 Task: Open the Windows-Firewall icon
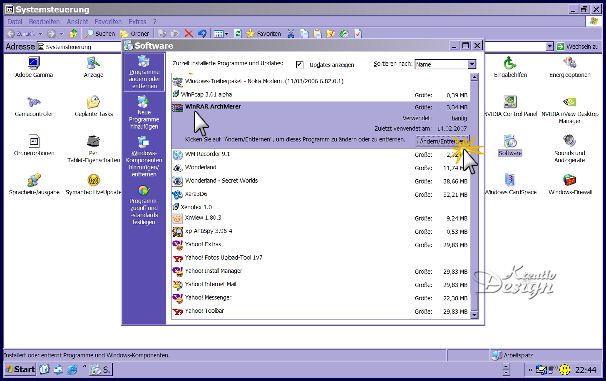(570, 180)
